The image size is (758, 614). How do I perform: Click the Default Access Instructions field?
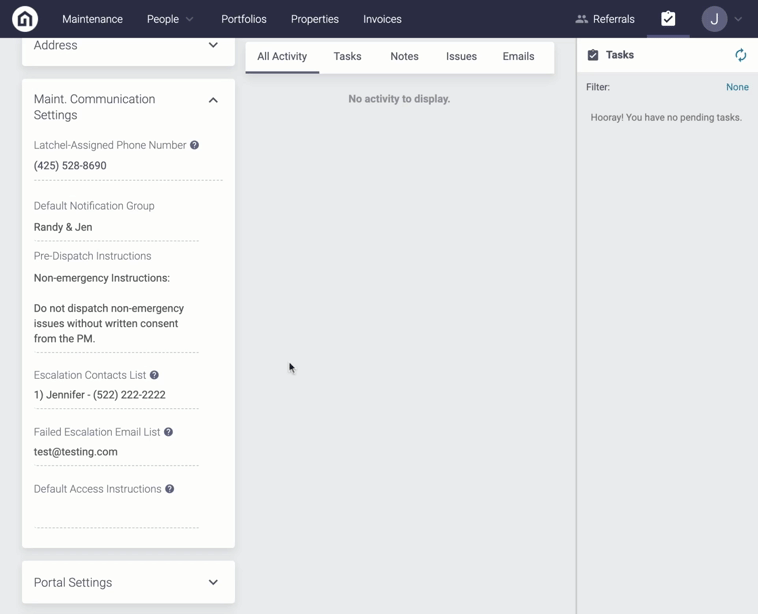[x=116, y=514]
